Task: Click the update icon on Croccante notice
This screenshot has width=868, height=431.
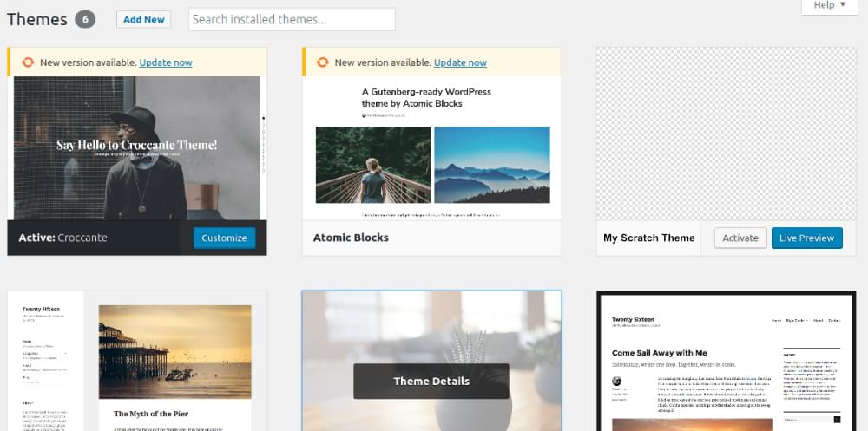Action: point(28,62)
